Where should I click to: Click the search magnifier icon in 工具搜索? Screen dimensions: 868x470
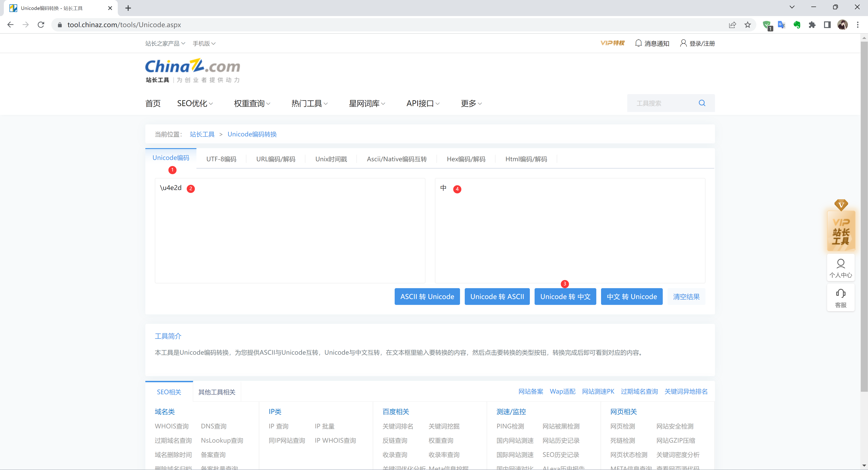coord(702,103)
